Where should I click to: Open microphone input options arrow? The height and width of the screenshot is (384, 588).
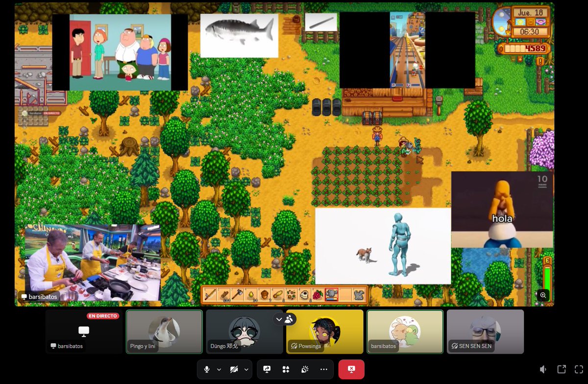219,369
